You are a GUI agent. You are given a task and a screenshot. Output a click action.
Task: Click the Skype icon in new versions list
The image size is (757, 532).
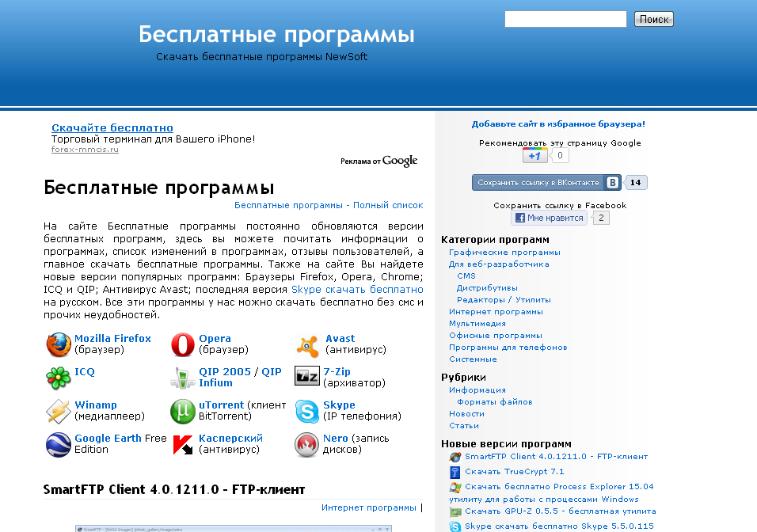tap(455, 526)
